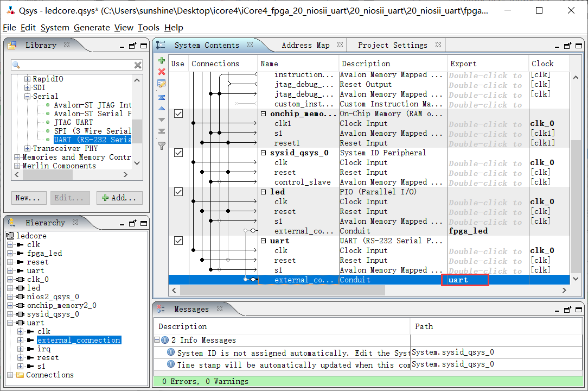Open the Generate menu
The width and height of the screenshot is (588, 391).
pyautogui.click(x=92, y=28)
